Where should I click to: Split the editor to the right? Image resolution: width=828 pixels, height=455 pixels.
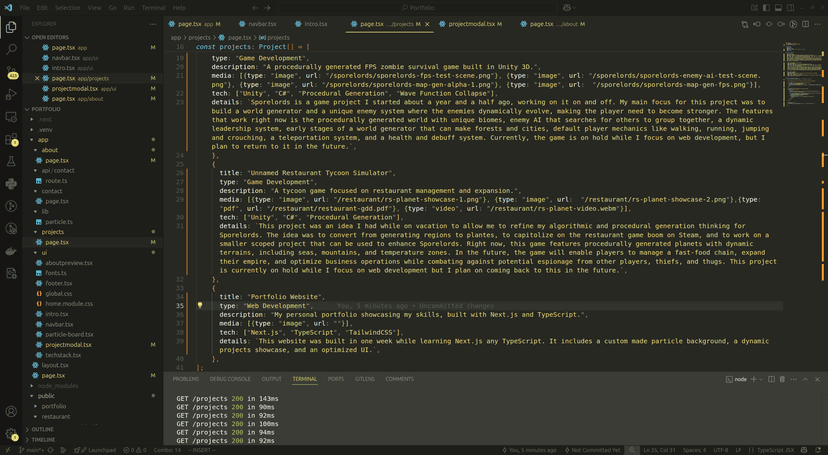[805, 24]
